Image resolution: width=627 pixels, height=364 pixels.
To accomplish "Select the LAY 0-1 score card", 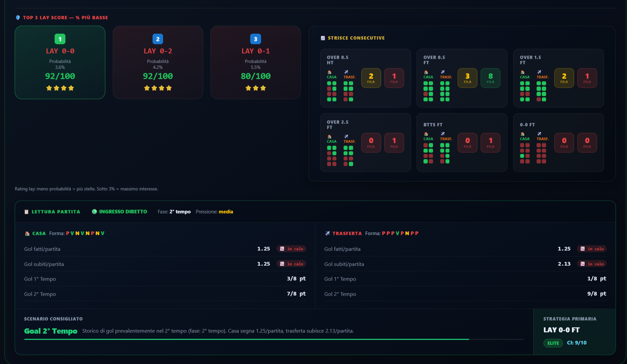I will (255, 62).
